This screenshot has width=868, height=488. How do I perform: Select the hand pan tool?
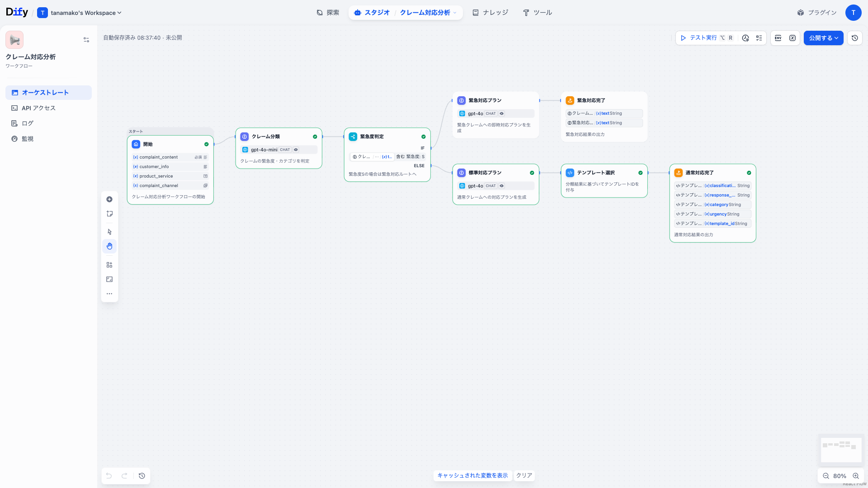(x=109, y=246)
